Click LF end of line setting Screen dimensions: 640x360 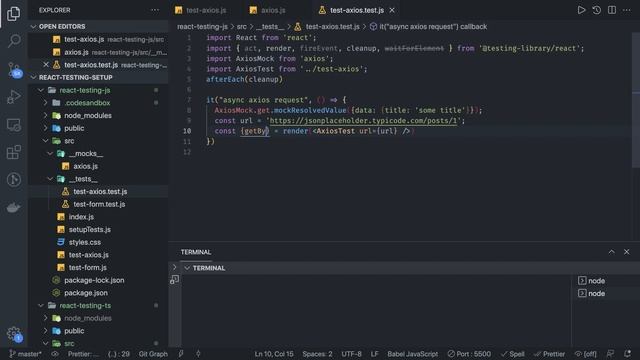(374, 354)
